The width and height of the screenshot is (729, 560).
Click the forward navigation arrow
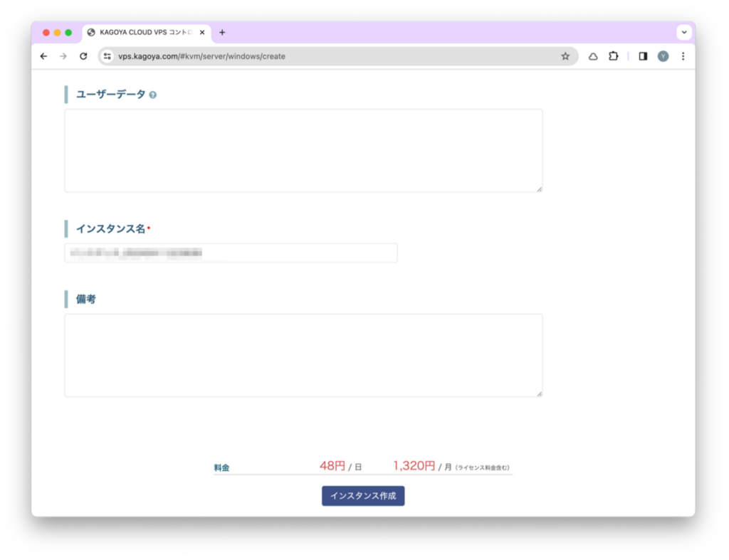click(x=63, y=56)
